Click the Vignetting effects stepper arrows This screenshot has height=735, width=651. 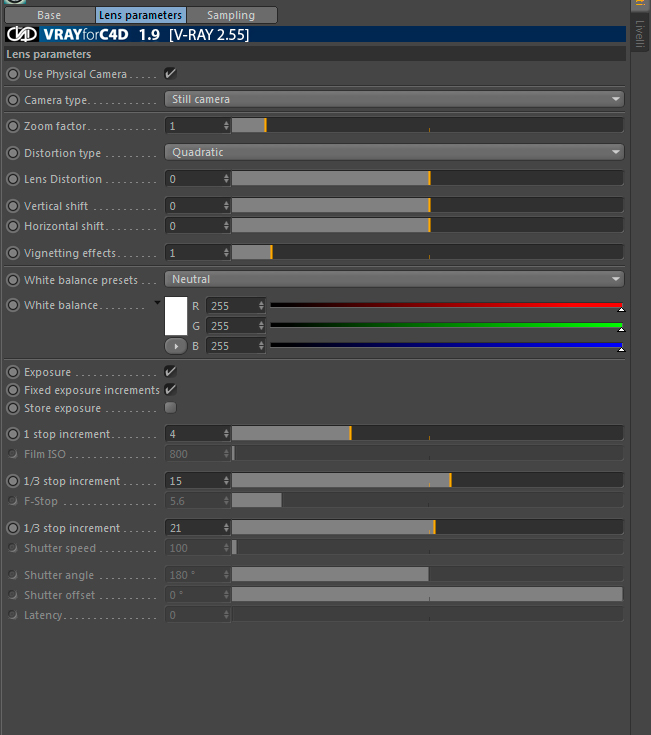click(226, 253)
